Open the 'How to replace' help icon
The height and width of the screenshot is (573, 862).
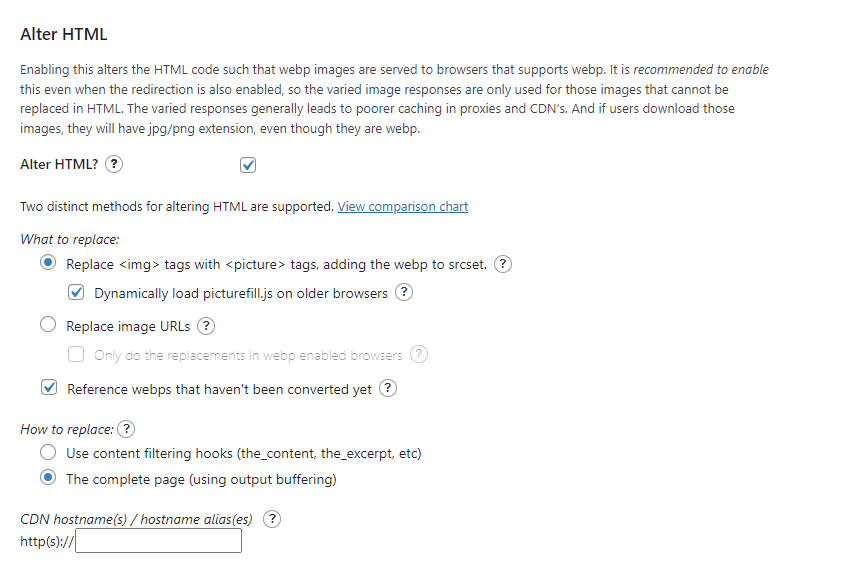(126, 429)
